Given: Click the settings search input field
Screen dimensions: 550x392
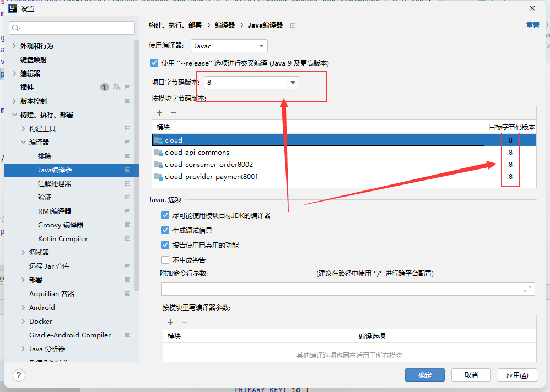Looking at the screenshot, I should point(73,28).
